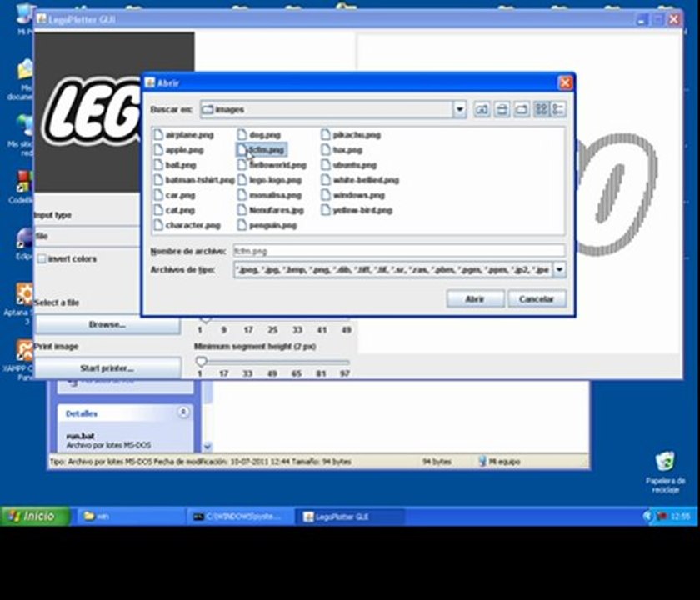
Task: Switch file chooser to details view
Action: coord(558,109)
